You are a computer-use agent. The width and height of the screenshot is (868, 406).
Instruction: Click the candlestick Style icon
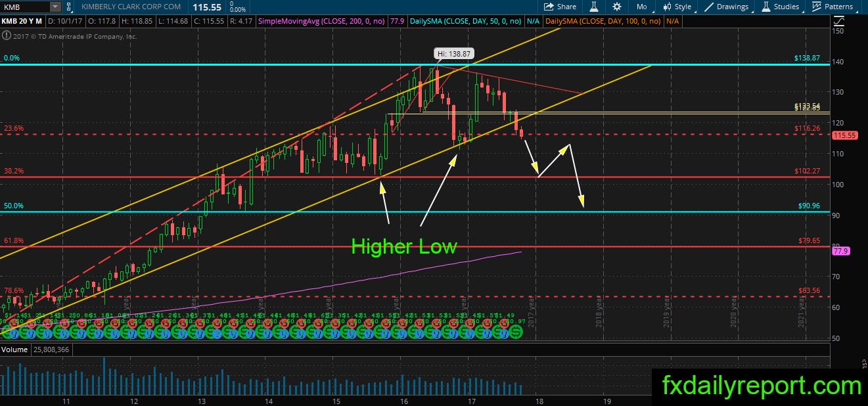(666, 7)
